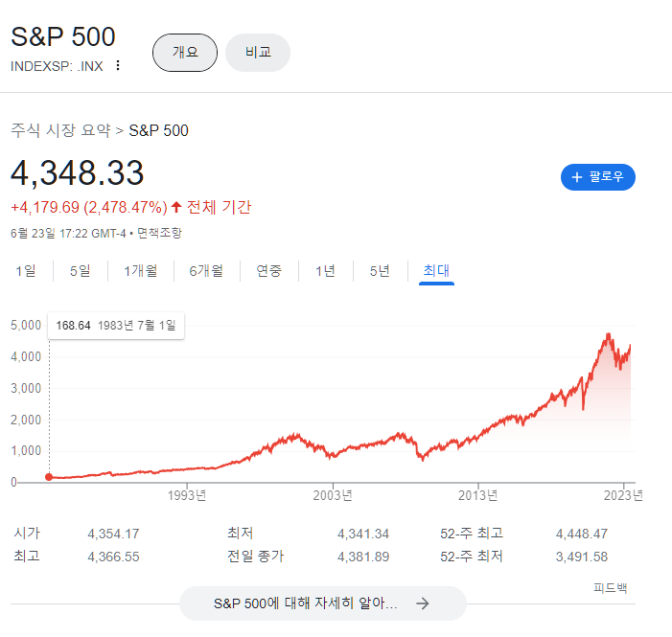
Task: Switch to the 비교 compare chip
Action: pos(258,53)
